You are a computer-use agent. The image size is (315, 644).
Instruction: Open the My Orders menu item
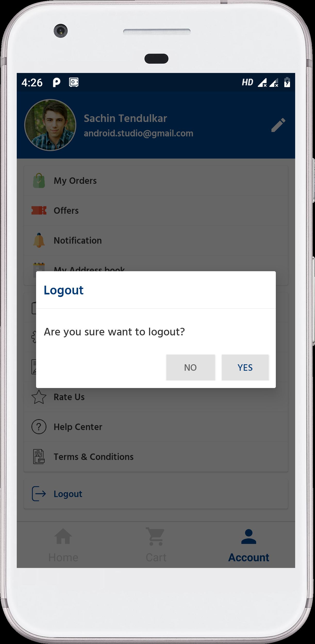pos(75,181)
